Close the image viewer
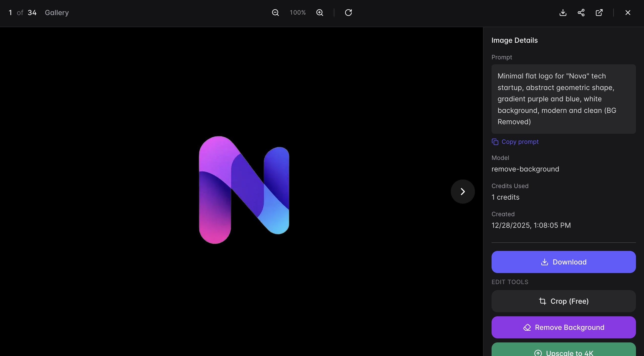Viewport: 644px width, 356px height. pos(628,13)
